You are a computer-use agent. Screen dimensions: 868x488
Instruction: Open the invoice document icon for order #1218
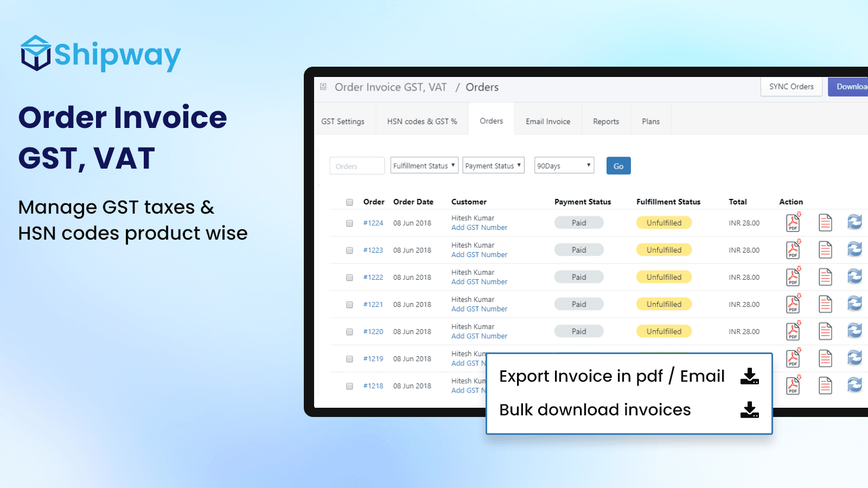[x=825, y=386]
